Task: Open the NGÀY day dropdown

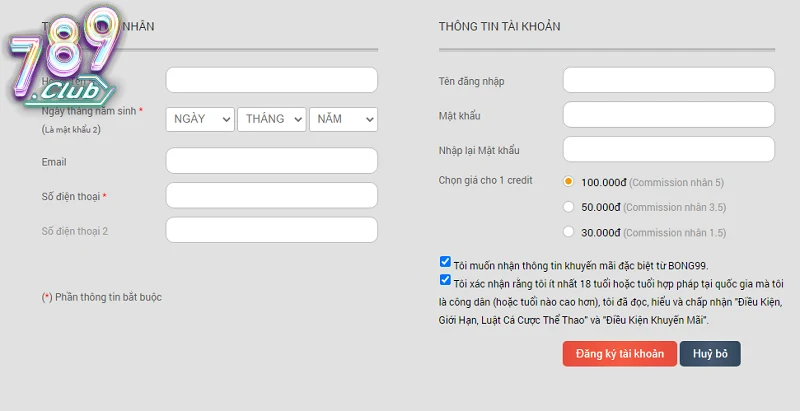Action: [x=200, y=119]
